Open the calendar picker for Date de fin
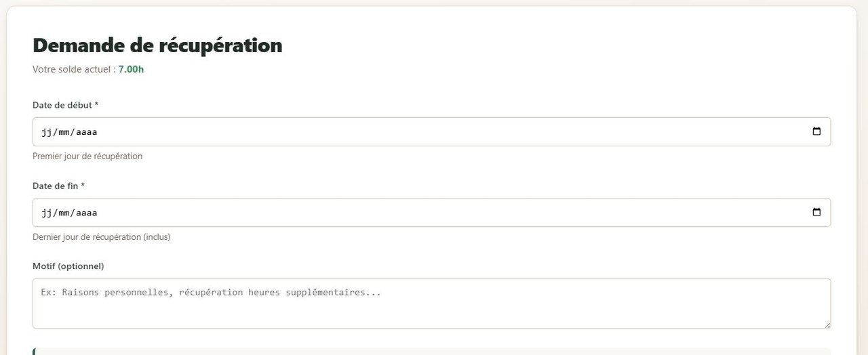Viewport: 868px width, 355px height. pos(816,212)
